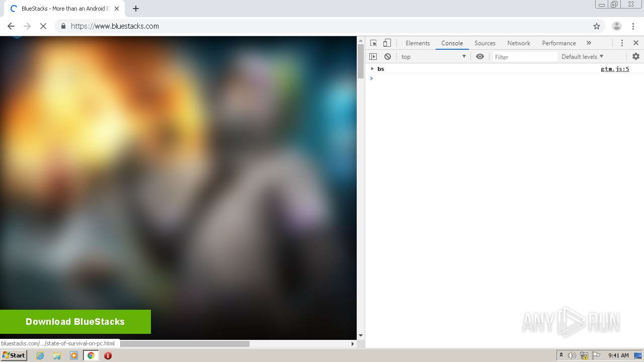
Task: Click the horizontal scrollbar right arrow
Action: point(353,344)
